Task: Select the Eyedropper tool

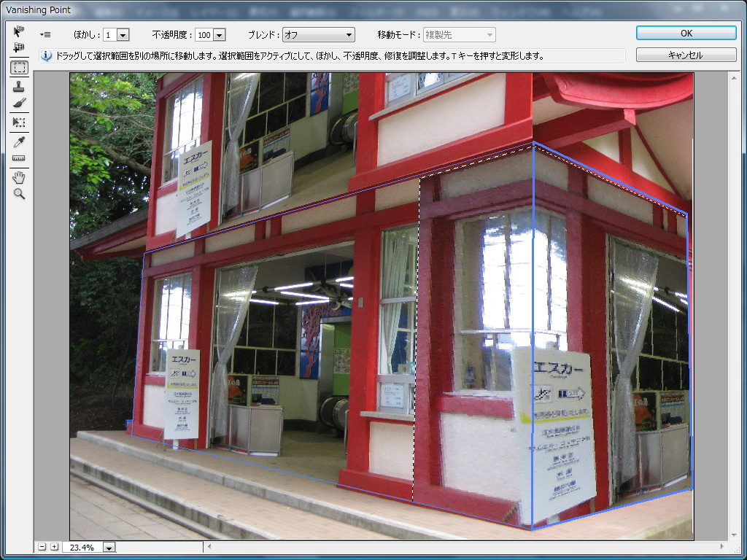Action: coord(18,142)
